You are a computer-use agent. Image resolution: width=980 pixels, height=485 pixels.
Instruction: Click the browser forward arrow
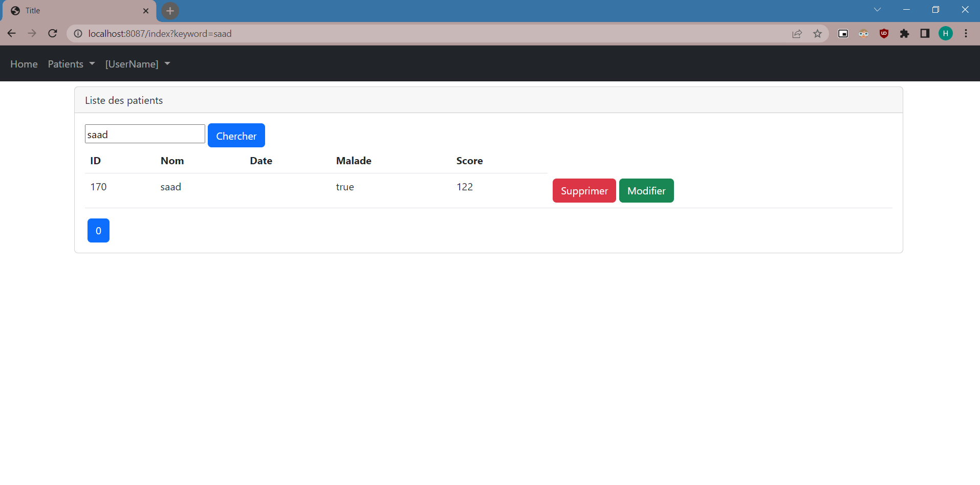pos(32,33)
